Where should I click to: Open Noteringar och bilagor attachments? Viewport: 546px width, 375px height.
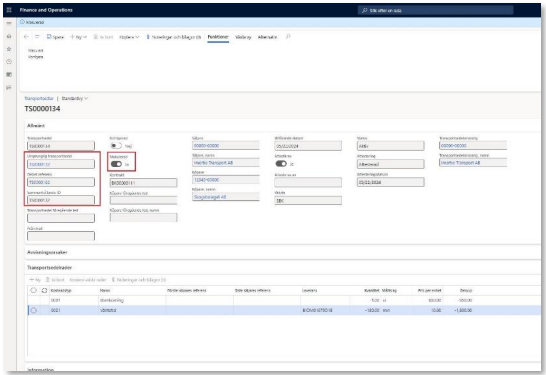pos(173,37)
